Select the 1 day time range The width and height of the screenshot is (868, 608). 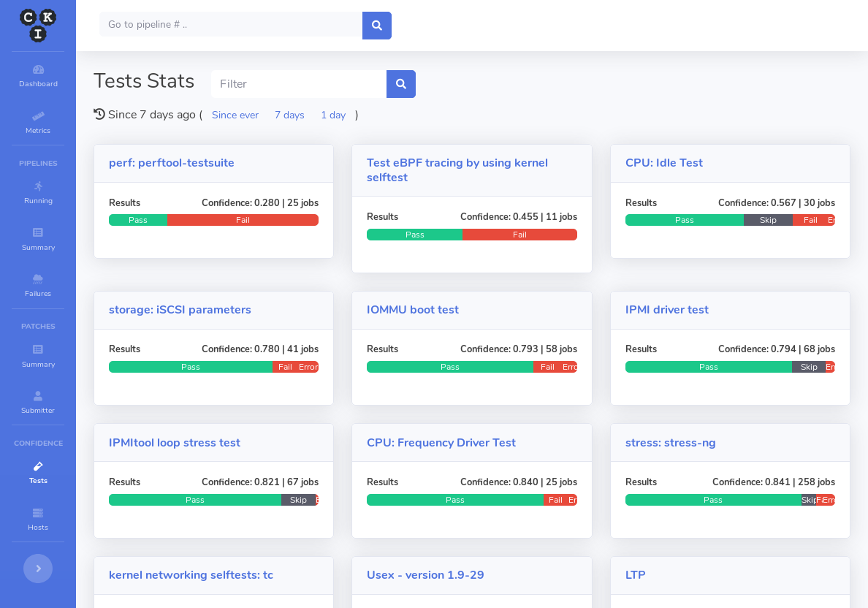333,115
